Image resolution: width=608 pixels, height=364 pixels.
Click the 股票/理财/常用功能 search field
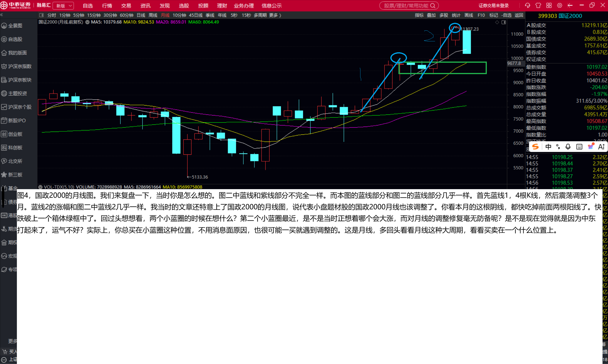tap(406, 6)
